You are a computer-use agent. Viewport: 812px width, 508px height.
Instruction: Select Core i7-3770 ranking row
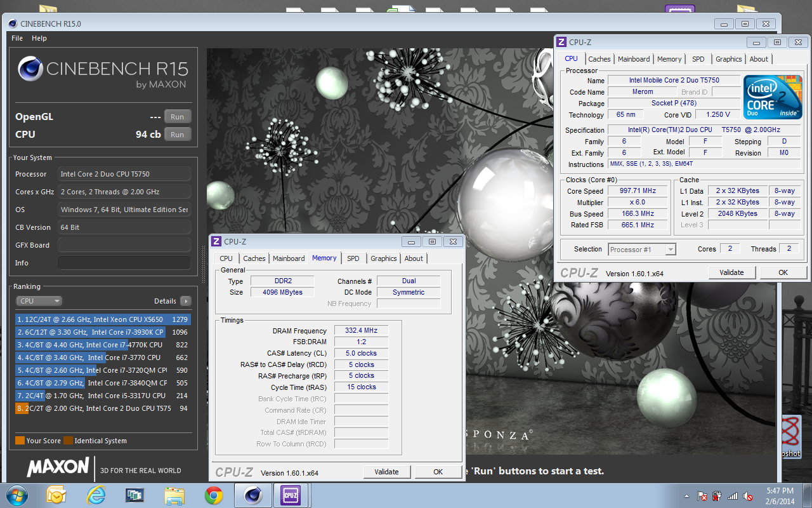pyautogui.click(x=103, y=358)
